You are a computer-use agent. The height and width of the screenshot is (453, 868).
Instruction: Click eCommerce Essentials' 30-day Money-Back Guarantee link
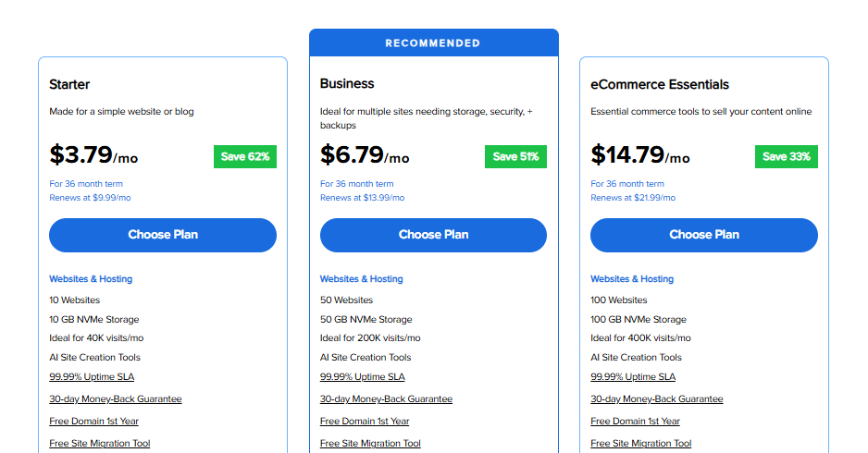pyautogui.click(x=657, y=399)
